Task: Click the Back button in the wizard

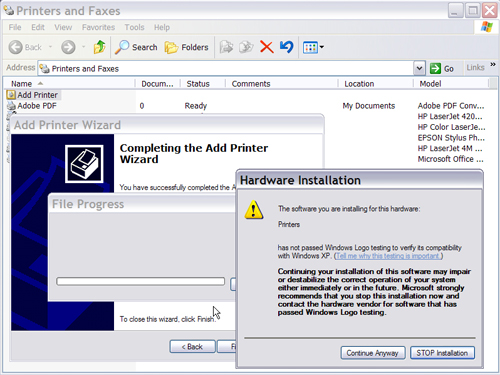Action: (192, 347)
